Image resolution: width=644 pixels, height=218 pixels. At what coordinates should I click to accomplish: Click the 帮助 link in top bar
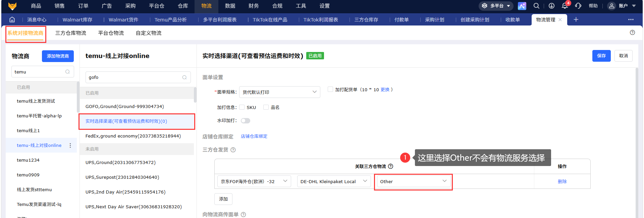pos(593,6)
